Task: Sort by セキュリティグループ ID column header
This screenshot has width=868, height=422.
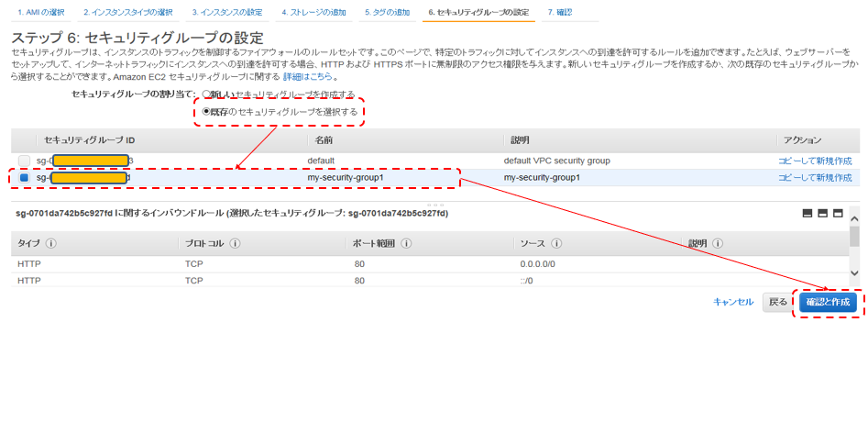Action: pyautogui.click(x=89, y=140)
